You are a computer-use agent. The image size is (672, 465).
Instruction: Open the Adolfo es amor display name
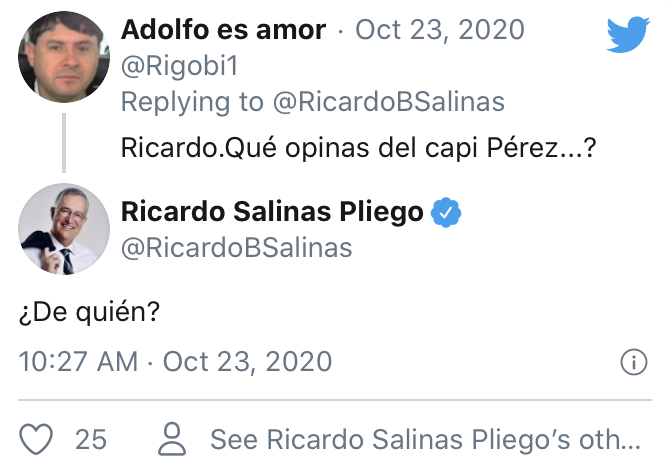coord(223,30)
